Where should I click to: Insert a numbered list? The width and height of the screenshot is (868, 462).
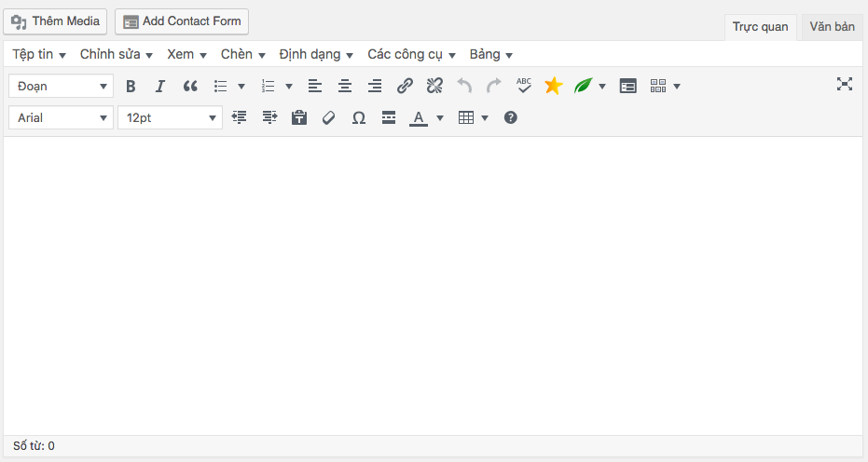(x=268, y=87)
